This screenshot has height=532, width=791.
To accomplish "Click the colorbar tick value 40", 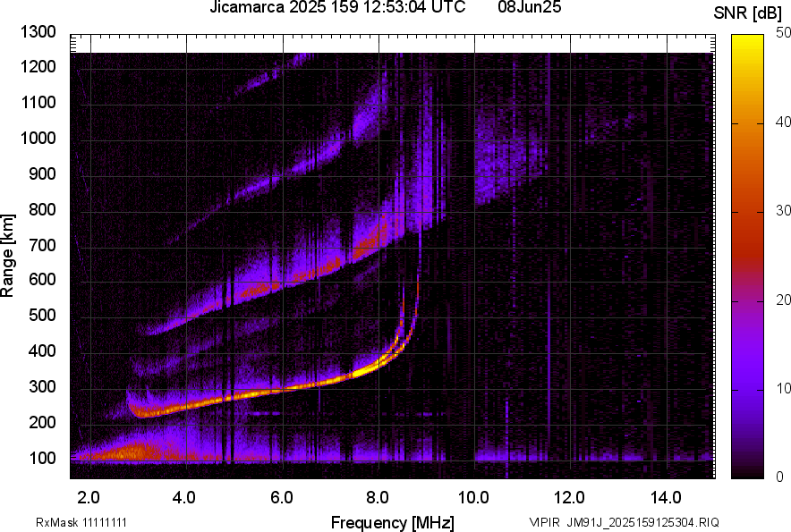I will point(784,122).
